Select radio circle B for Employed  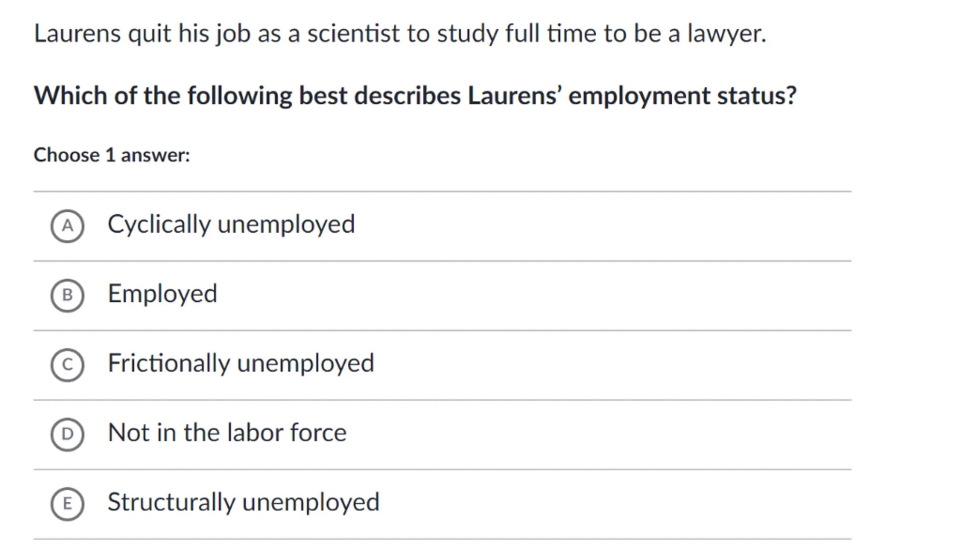67,295
